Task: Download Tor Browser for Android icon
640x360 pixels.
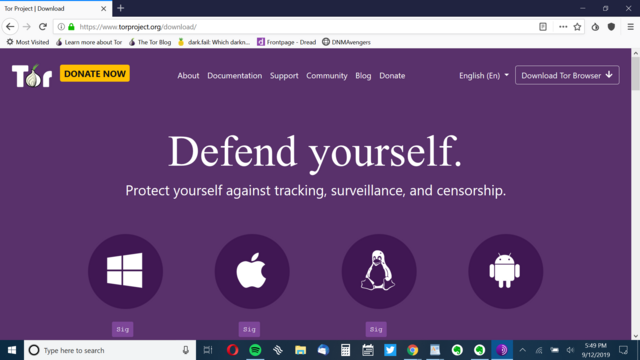Action: 506,271
